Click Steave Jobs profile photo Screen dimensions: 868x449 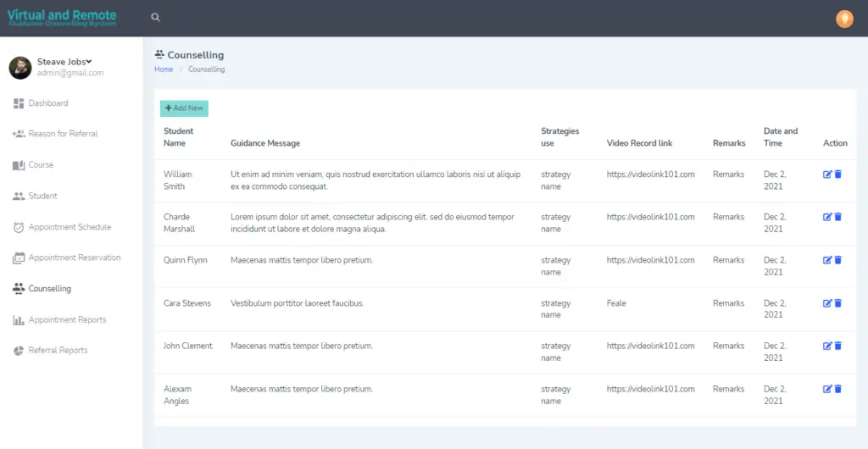coord(20,68)
